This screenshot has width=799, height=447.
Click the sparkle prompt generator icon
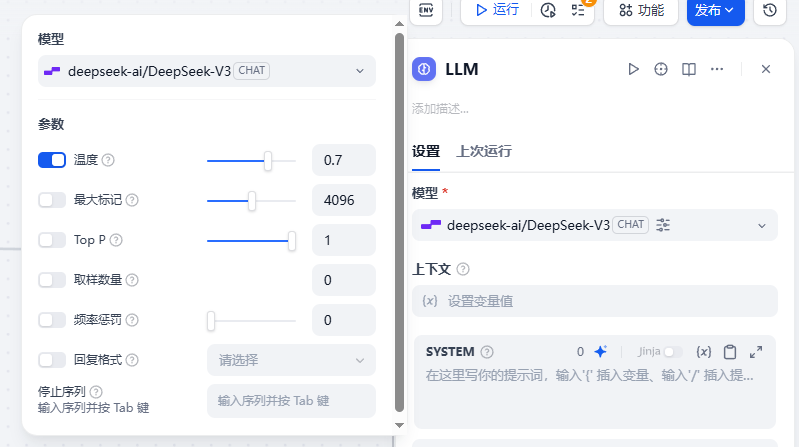click(601, 352)
